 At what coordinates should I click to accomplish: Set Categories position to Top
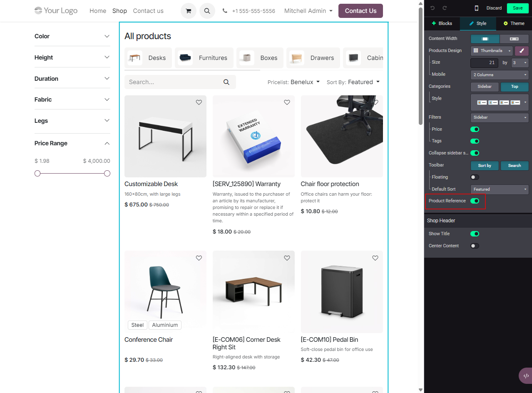(515, 87)
